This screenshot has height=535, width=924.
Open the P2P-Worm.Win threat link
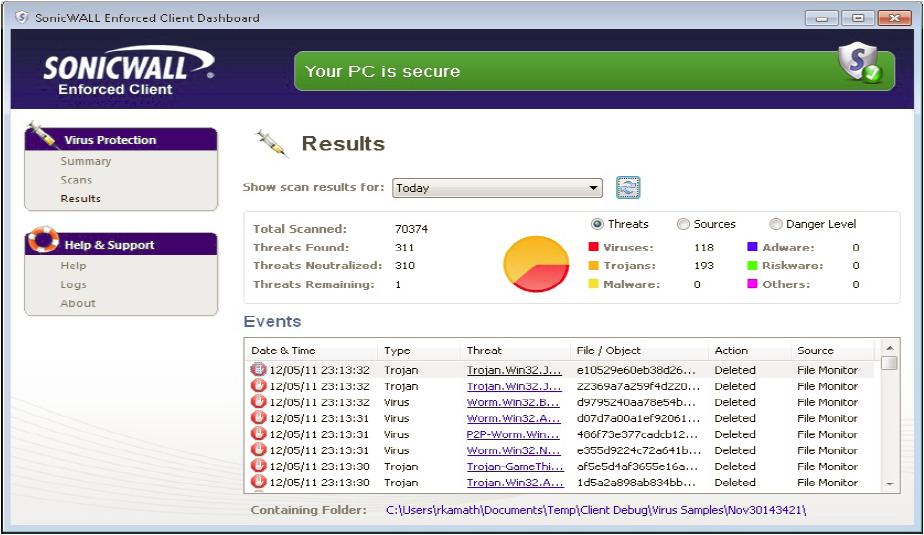tap(513, 435)
